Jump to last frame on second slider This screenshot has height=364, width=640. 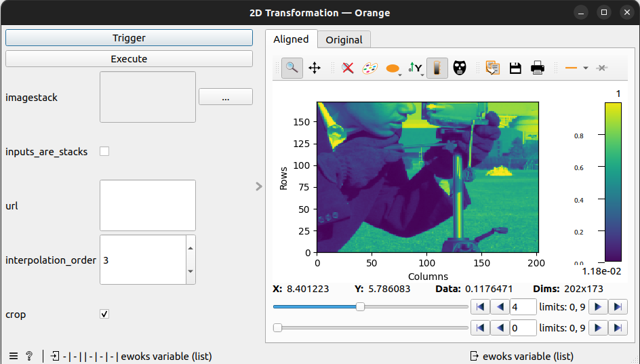pyautogui.click(x=618, y=327)
